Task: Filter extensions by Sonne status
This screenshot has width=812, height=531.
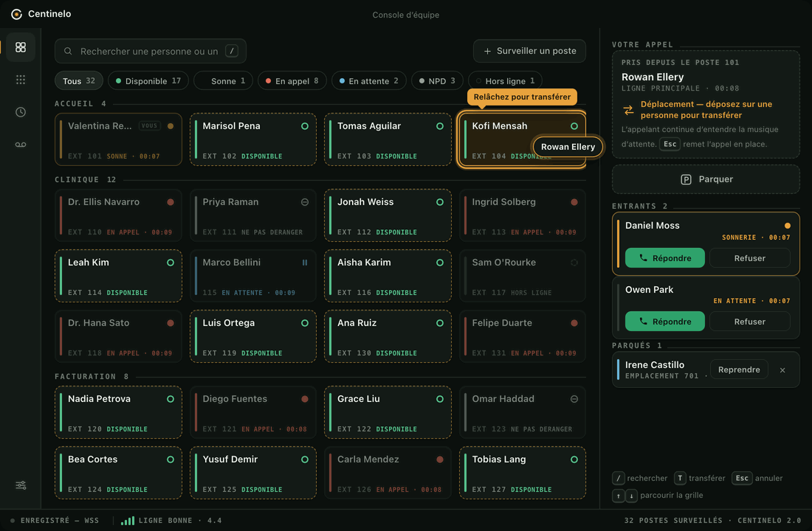Action: 224,80
